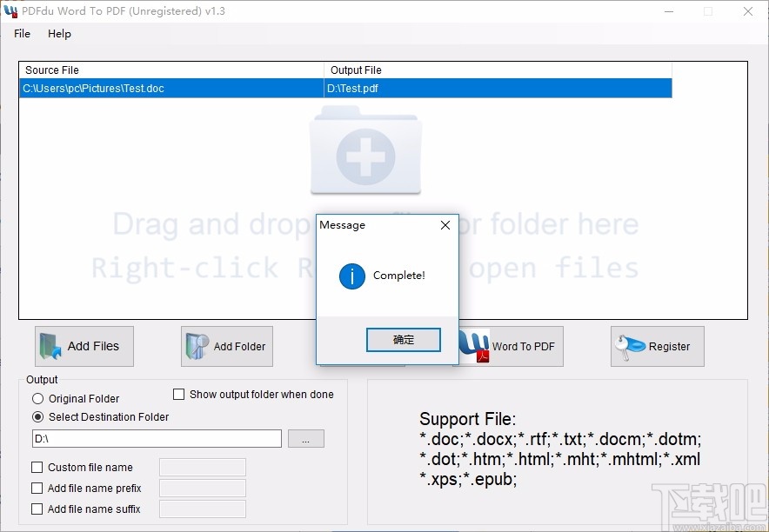Screen dimensions: 769x532
Task: Check the Custom file name option
Action: tap(37, 467)
